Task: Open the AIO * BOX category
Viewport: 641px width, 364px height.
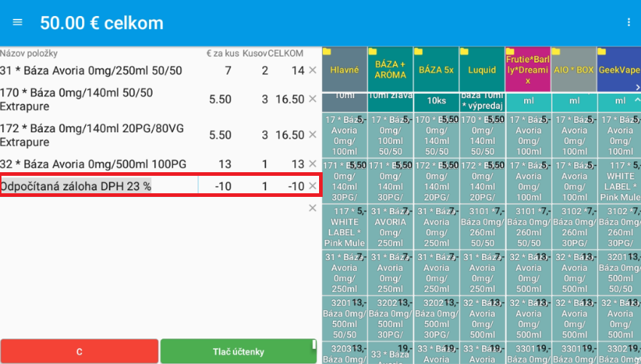Action: click(x=574, y=70)
